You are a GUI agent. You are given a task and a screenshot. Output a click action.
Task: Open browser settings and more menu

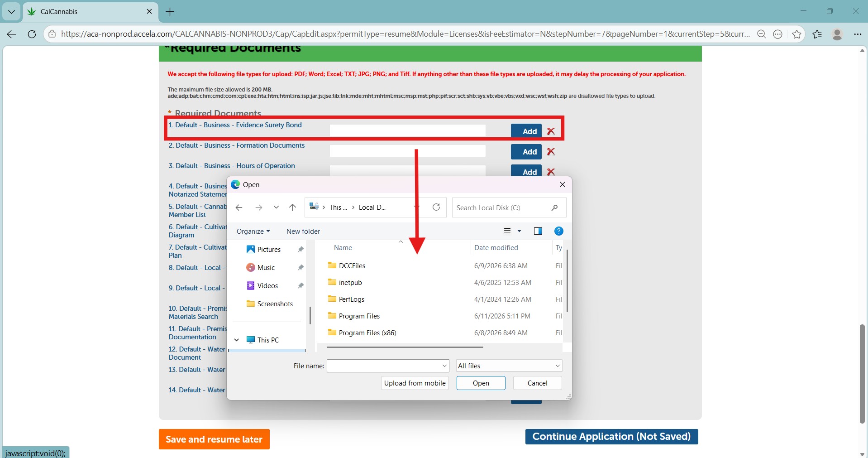[x=858, y=34]
